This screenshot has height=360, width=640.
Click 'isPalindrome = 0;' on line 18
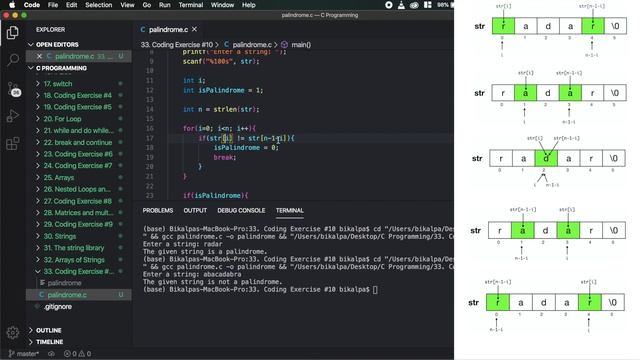pyautogui.click(x=246, y=148)
